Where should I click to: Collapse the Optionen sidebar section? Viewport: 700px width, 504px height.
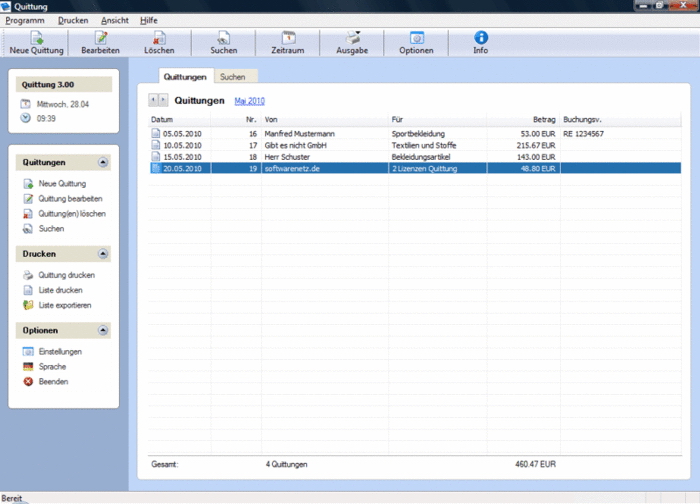coord(103,331)
